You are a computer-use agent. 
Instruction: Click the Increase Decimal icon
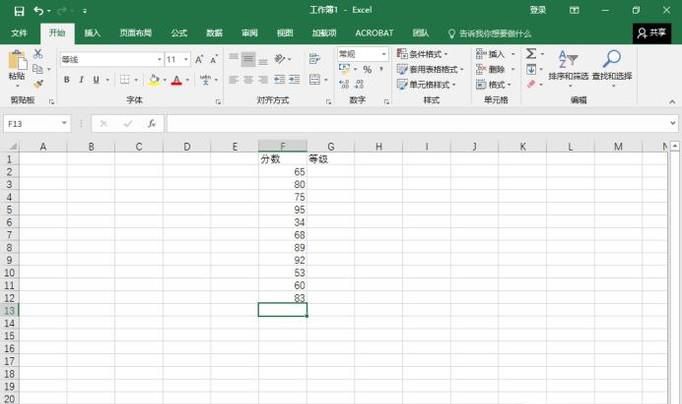click(x=344, y=84)
